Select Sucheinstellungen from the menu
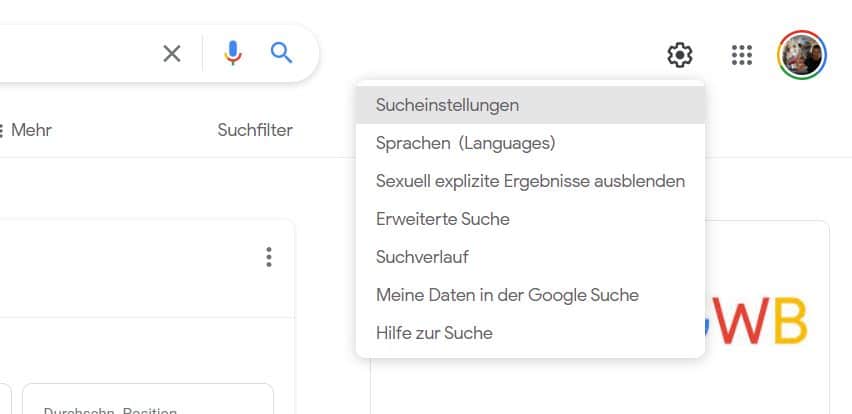 click(x=447, y=104)
